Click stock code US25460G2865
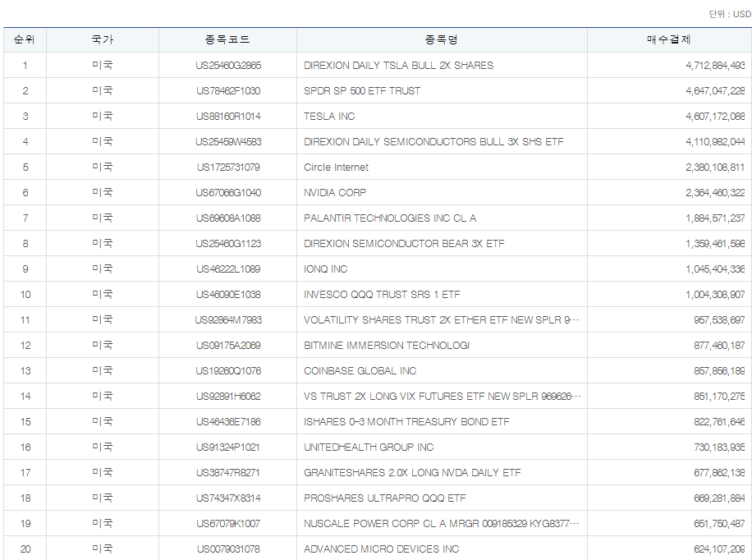Screen dimensions: 752x560 coord(228,65)
